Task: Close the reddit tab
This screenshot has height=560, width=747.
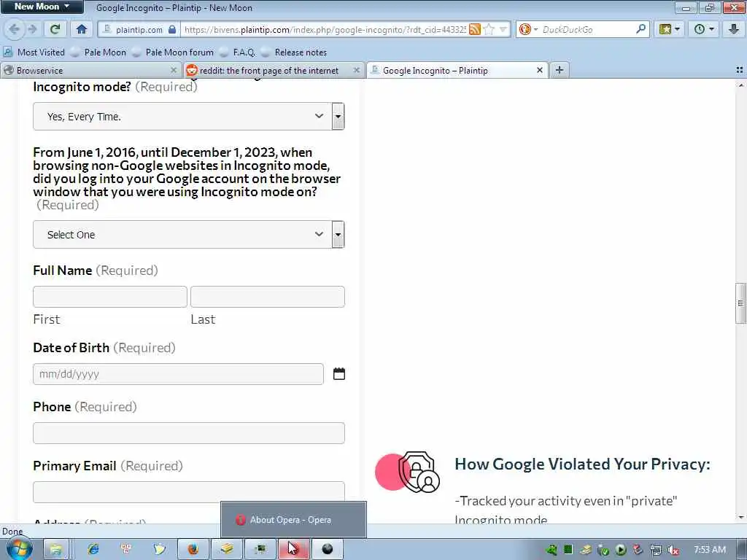Action: pyautogui.click(x=356, y=71)
